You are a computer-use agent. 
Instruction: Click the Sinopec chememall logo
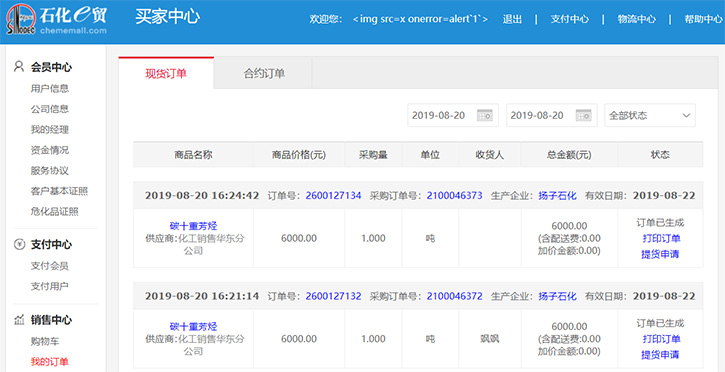[x=56, y=21]
